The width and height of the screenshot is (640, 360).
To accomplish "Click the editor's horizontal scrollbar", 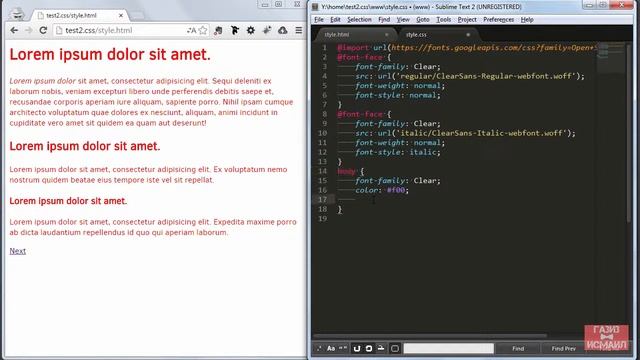I will coord(429,336).
